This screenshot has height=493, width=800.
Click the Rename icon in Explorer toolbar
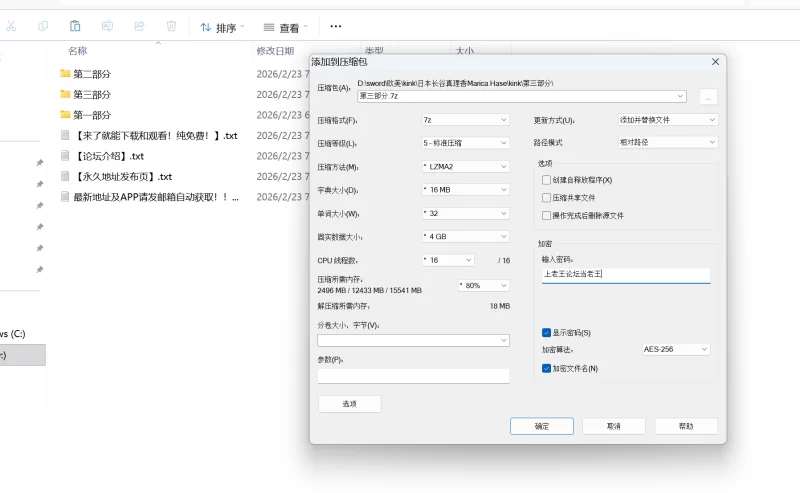(x=107, y=26)
